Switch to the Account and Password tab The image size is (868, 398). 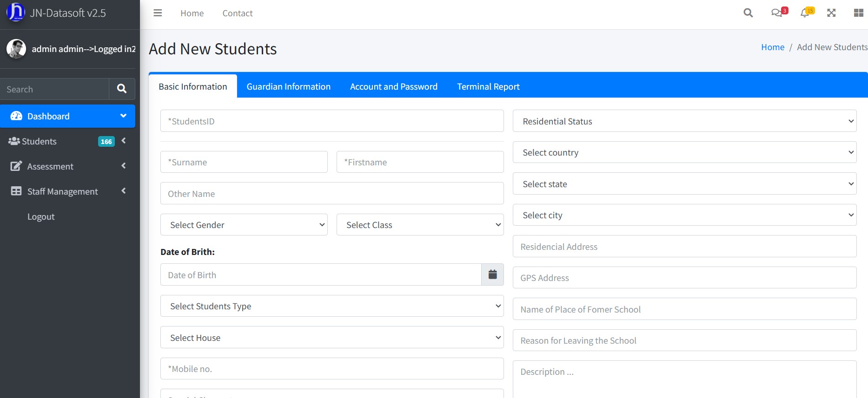(393, 86)
